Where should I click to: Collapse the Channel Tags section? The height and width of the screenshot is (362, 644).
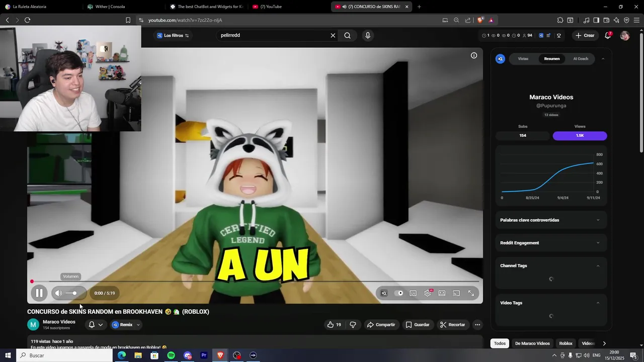click(x=598, y=266)
